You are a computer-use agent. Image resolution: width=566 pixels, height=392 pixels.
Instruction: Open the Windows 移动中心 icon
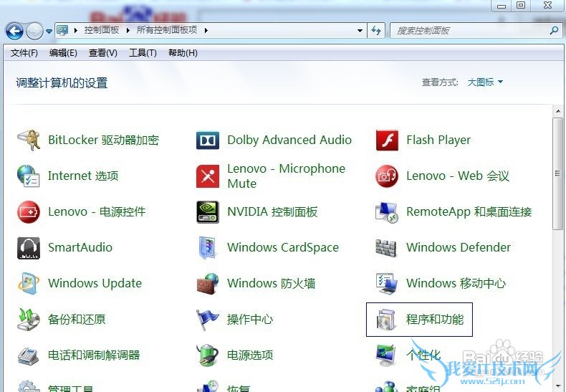[387, 283]
